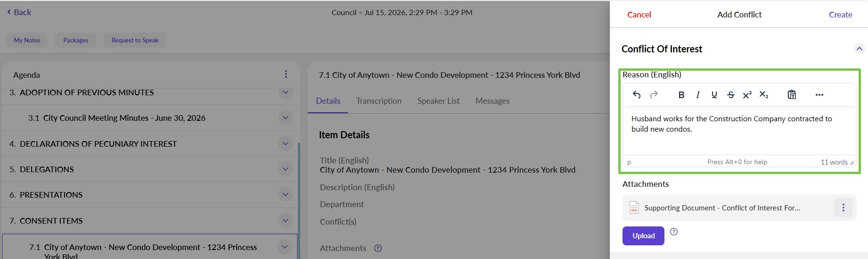Toggle underline formatting
Viewport: 868px width, 259px height.
tap(714, 95)
